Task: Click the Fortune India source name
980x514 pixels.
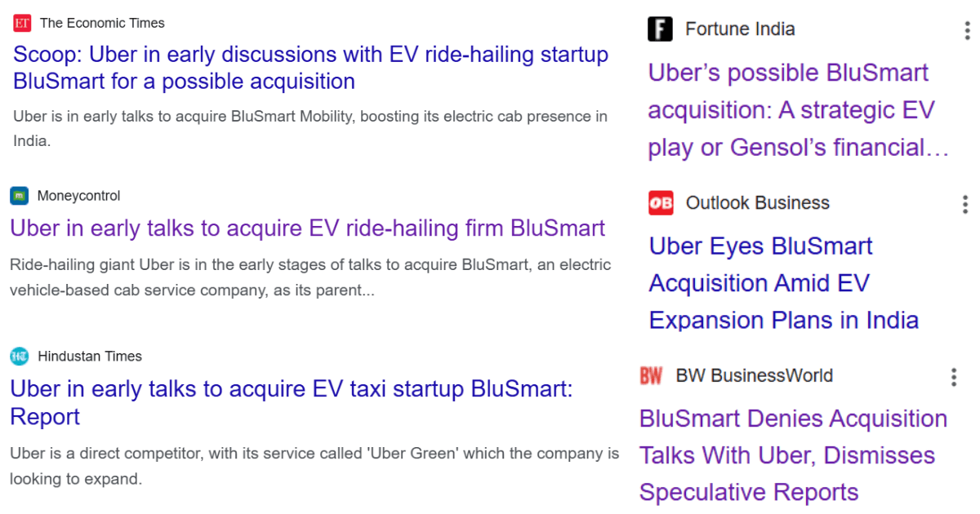Action: click(x=740, y=29)
